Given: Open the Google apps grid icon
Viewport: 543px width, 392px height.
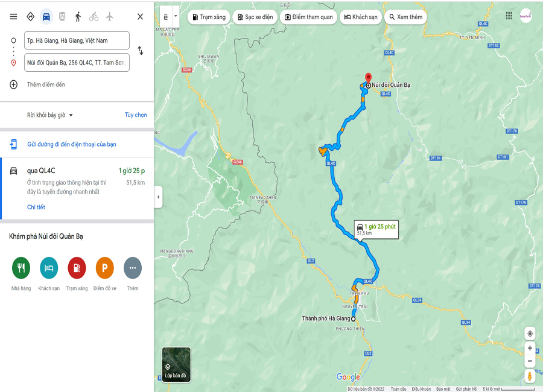Looking at the screenshot, I should click(509, 16).
